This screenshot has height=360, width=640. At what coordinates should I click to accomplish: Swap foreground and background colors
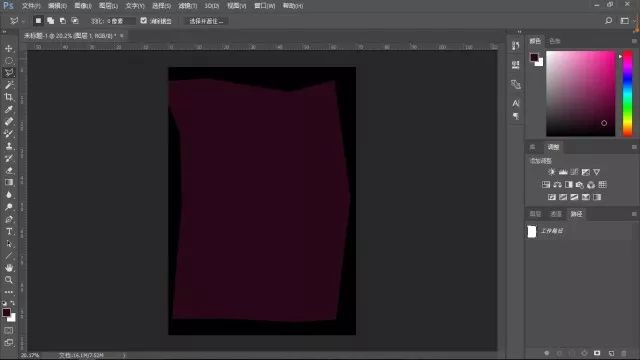pyautogui.click(x=13, y=303)
